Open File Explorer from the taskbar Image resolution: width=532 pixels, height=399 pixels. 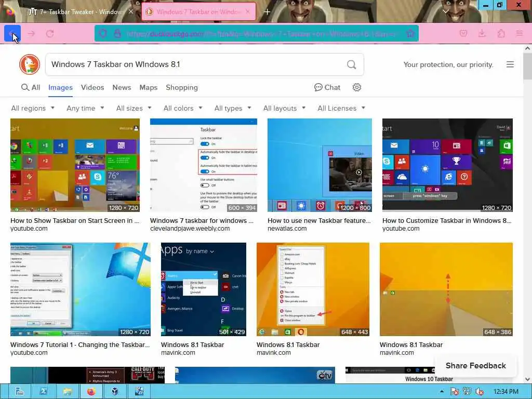(67, 392)
